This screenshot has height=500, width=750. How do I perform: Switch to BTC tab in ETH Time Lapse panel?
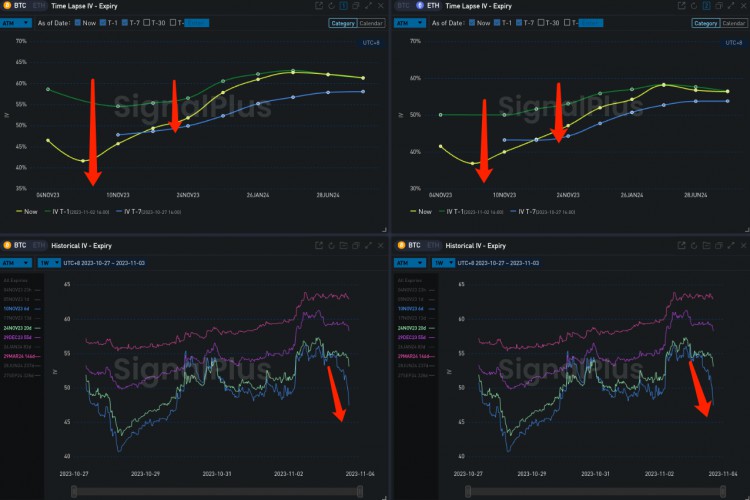pyautogui.click(x=404, y=6)
